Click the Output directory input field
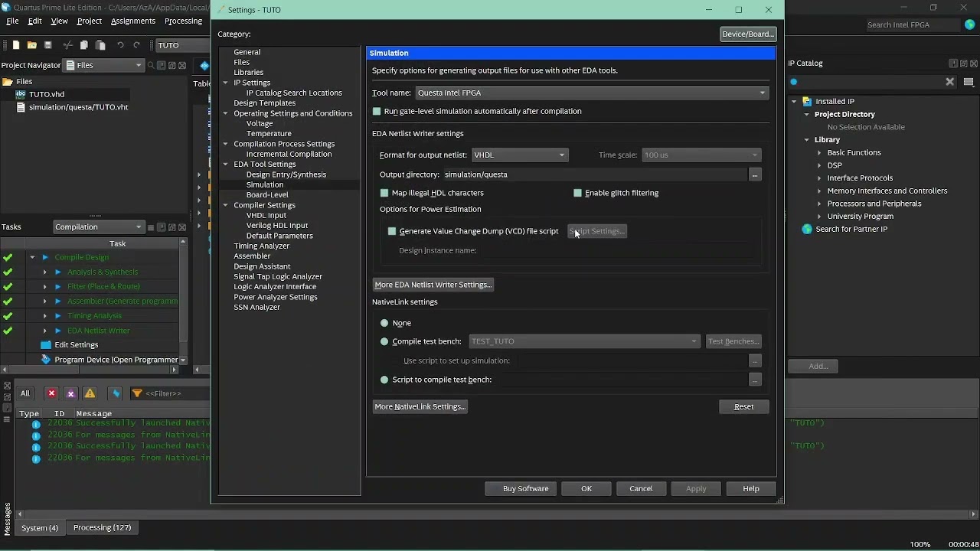This screenshot has height=551, width=980. (x=594, y=174)
